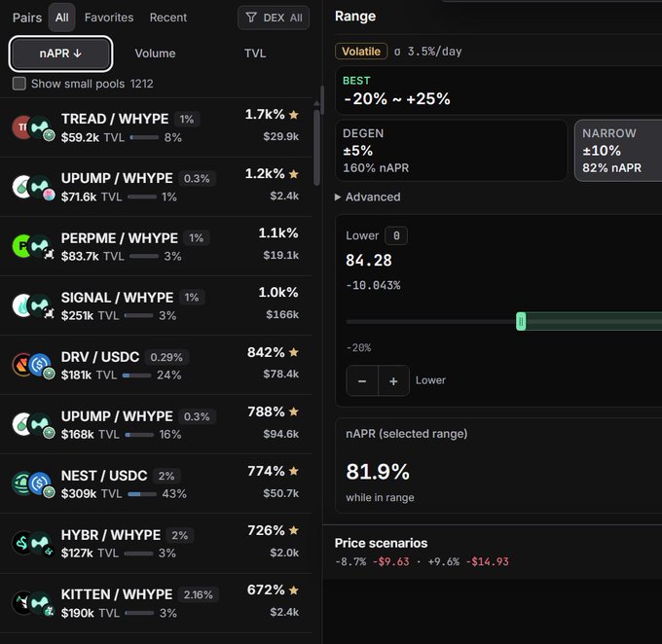Click the 1.1k% nAPR of PERPME / WHYPE
This screenshot has width=662, height=644.
tap(278, 233)
